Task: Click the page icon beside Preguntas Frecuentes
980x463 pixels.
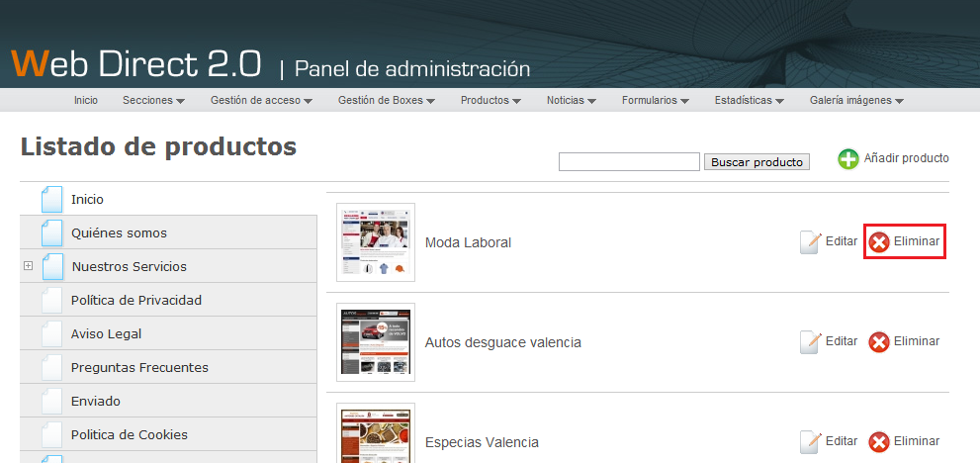Action: point(51,367)
